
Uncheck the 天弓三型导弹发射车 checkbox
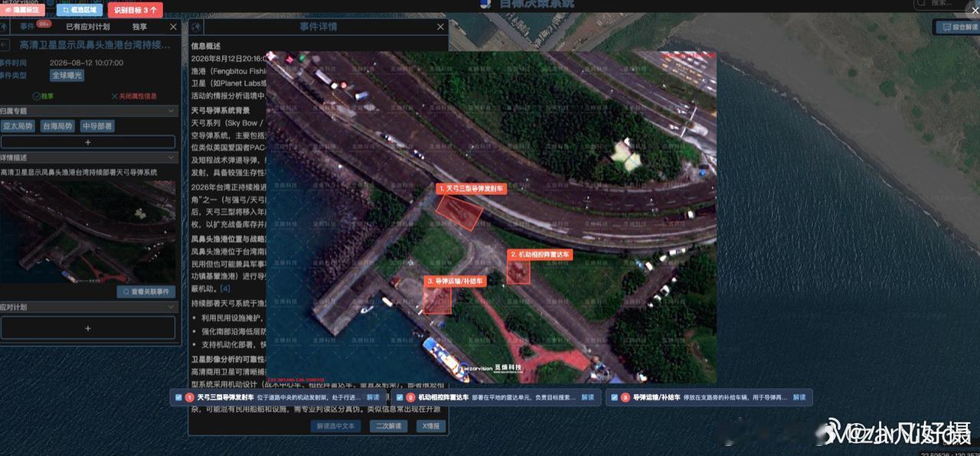pyautogui.click(x=178, y=397)
